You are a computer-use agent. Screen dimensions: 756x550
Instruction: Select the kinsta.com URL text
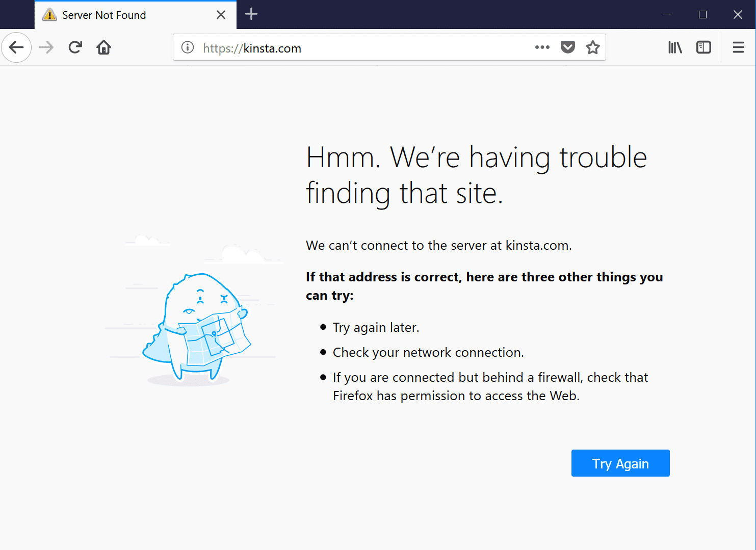coord(251,48)
